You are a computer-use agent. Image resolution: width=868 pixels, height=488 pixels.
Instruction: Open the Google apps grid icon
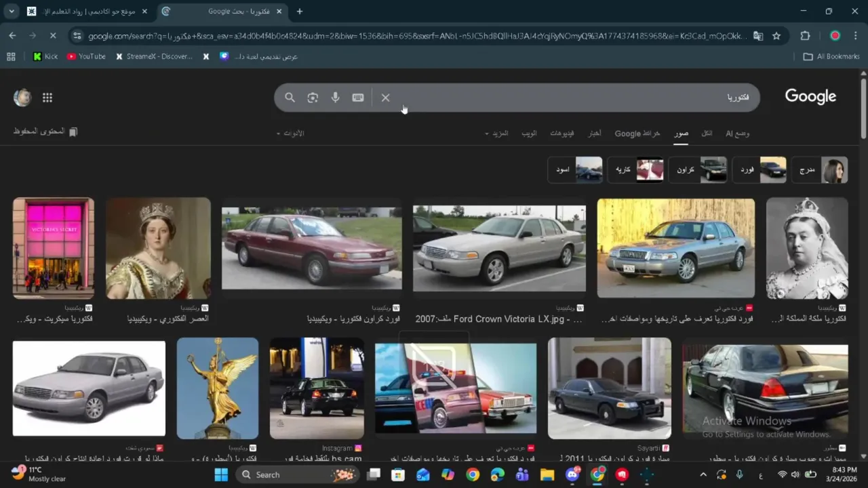point(47,98)
